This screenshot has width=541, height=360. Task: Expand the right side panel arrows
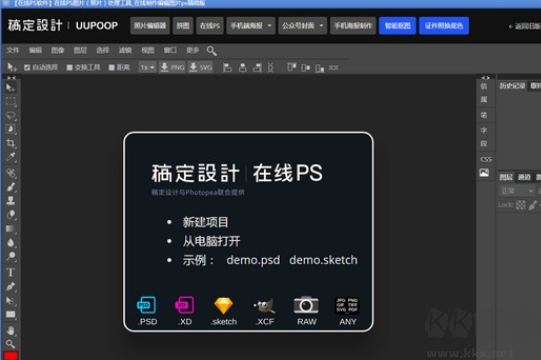coord(485,78)
